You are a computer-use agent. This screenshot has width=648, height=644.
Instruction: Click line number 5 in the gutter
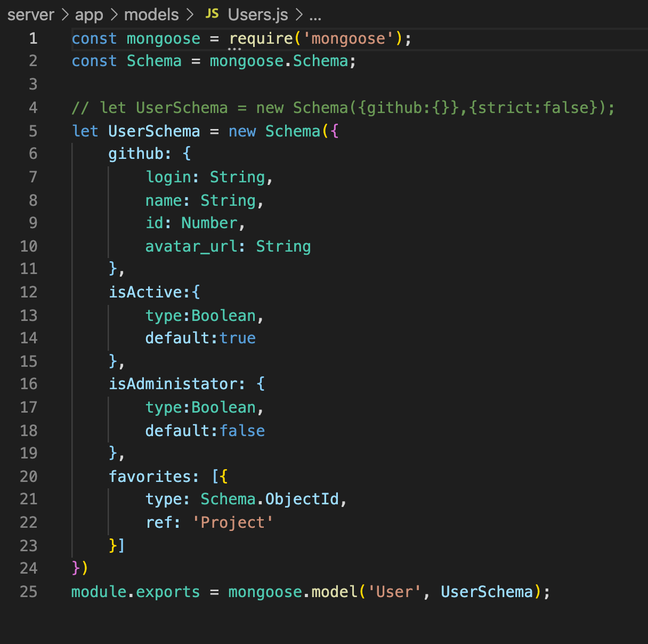33,131
